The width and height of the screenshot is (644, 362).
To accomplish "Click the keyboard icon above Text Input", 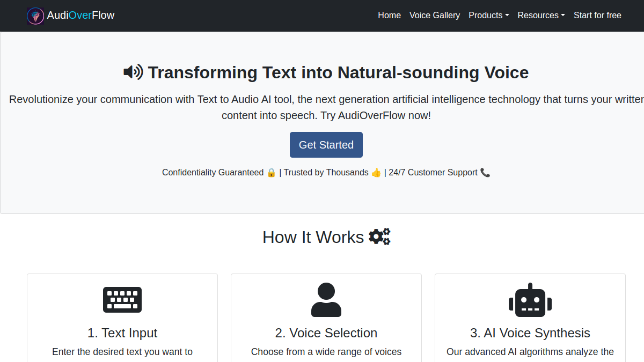I will coord(122,300).
